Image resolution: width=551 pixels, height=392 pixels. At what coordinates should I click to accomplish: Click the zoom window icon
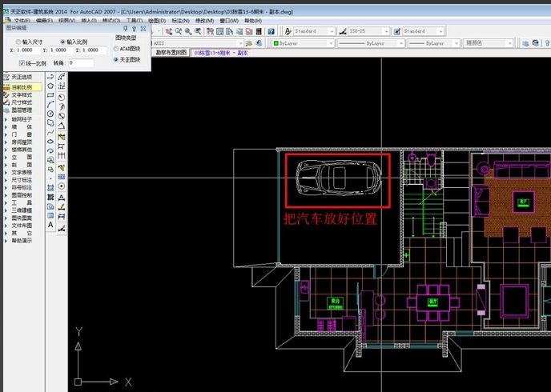pyautogui.click(x=188, y=31)
